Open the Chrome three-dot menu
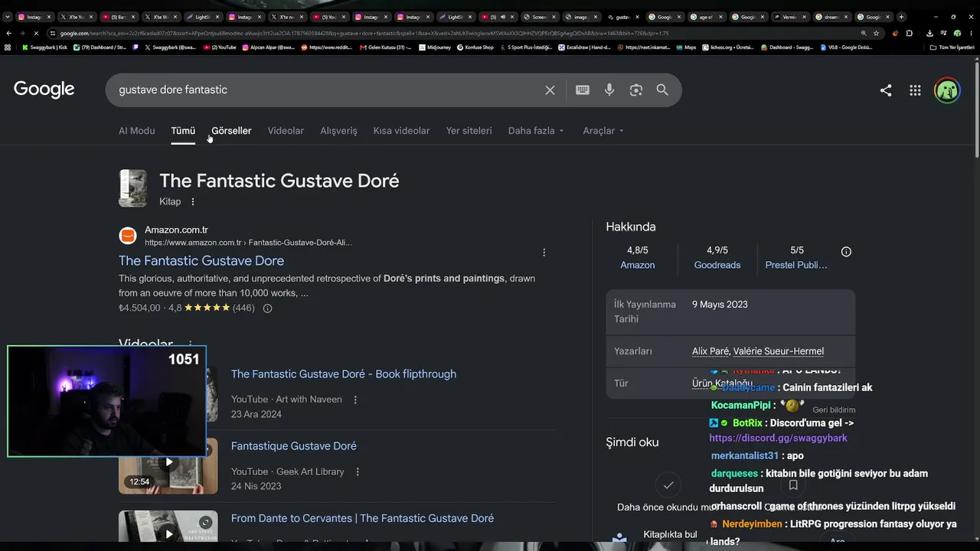Viewport: 980px width, 551px height. point(971,34)
